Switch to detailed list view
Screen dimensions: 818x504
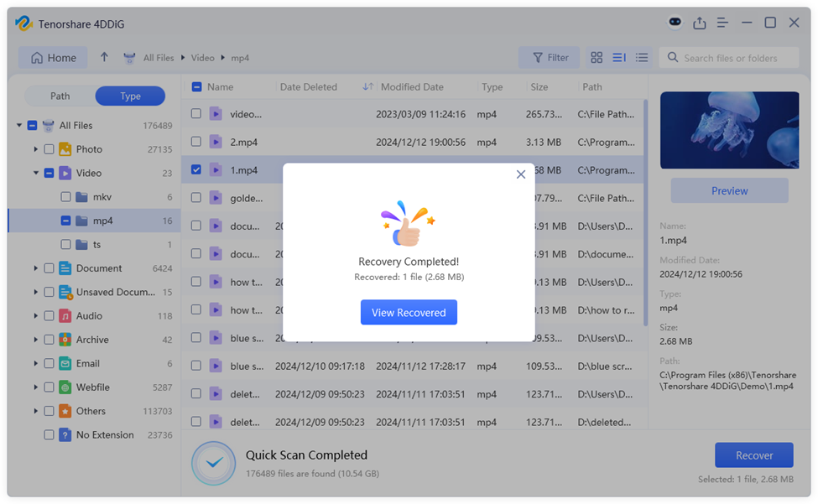pyautogui.click(x=619, y=58)
